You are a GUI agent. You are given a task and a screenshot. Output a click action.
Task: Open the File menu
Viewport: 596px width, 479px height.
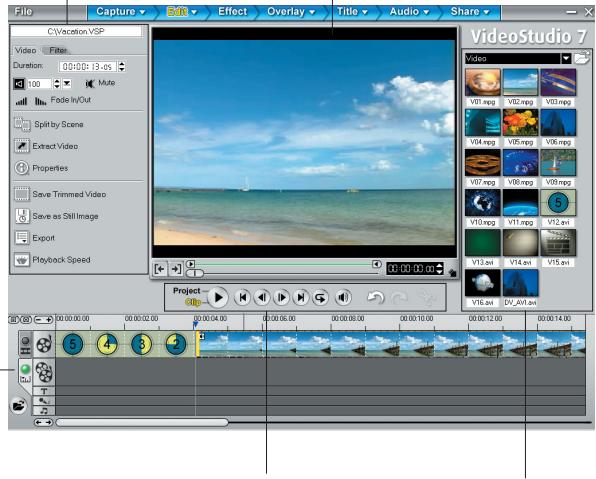(x=23, y=12)
